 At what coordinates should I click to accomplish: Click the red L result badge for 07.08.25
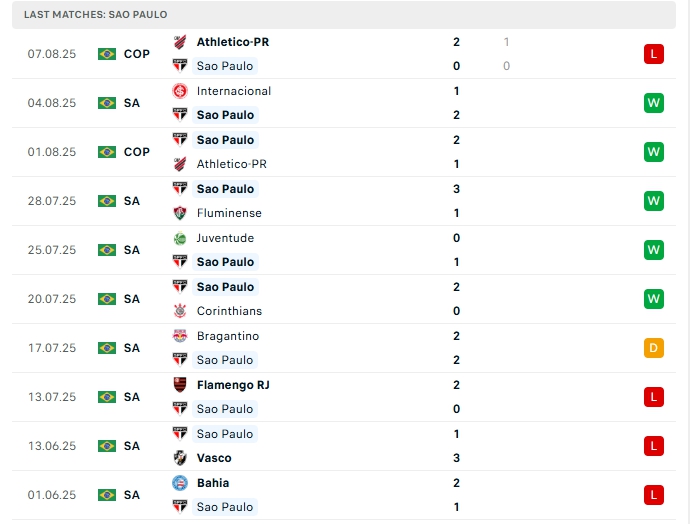click(654, 54)
